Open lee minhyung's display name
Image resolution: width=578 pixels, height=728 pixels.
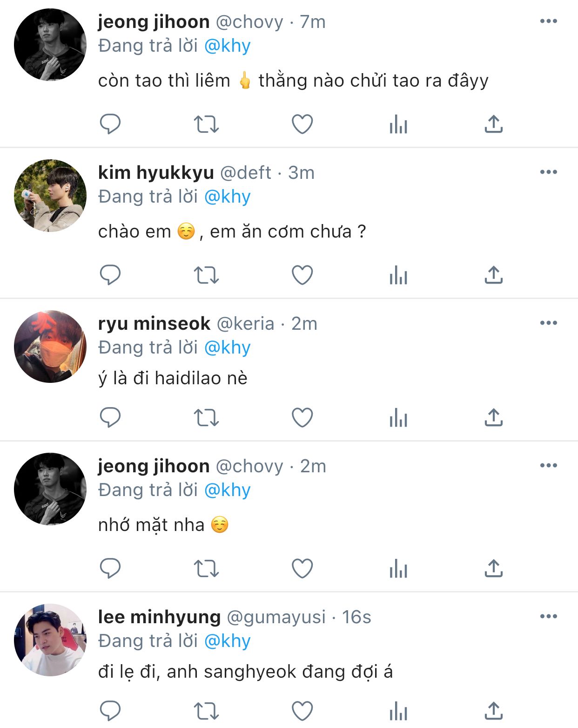click(x=159, y=617)
